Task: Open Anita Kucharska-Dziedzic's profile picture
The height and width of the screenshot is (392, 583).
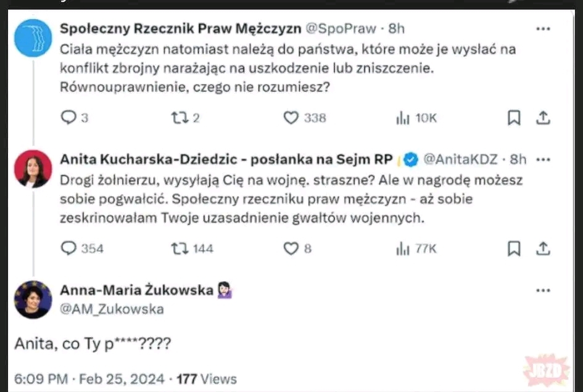Action: click(33, 169)
